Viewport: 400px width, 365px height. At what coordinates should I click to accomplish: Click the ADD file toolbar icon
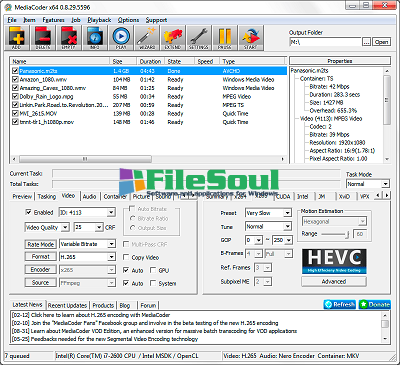tap(17, 38)
